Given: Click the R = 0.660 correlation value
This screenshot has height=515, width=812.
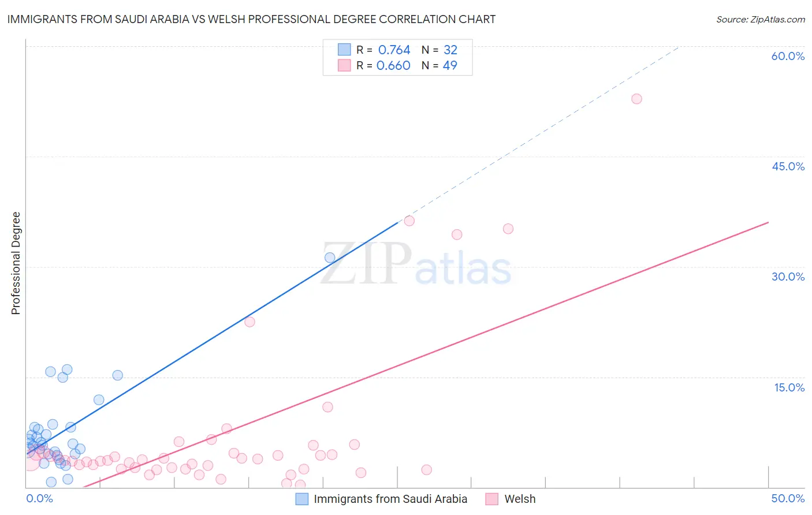Looking at the screenshot, I should coord(393,65).
